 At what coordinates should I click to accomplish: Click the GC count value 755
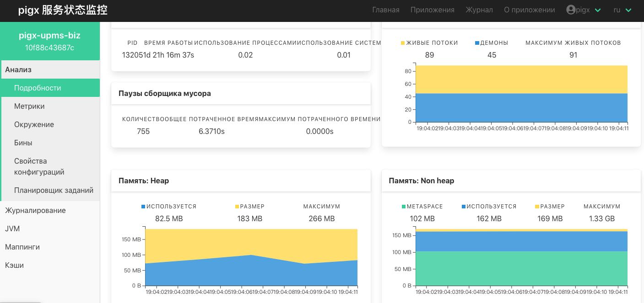tap(143, 131)
